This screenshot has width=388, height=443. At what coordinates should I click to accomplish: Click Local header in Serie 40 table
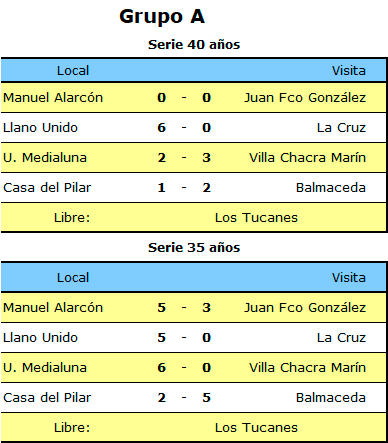[73, 71]
